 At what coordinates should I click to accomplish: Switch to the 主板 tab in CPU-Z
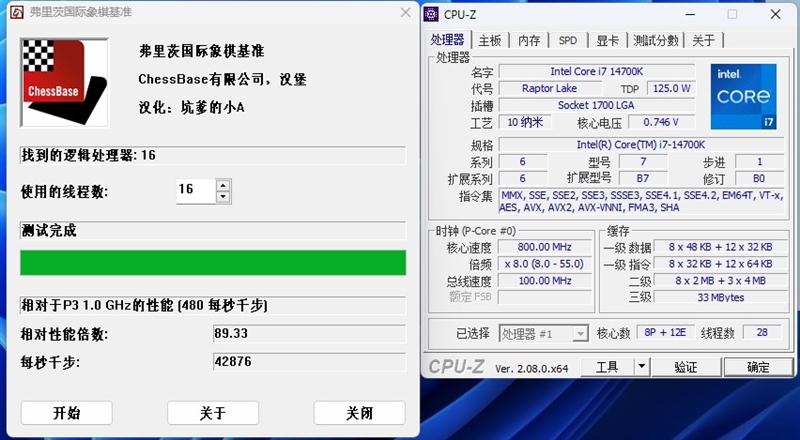tap(490, 40)
